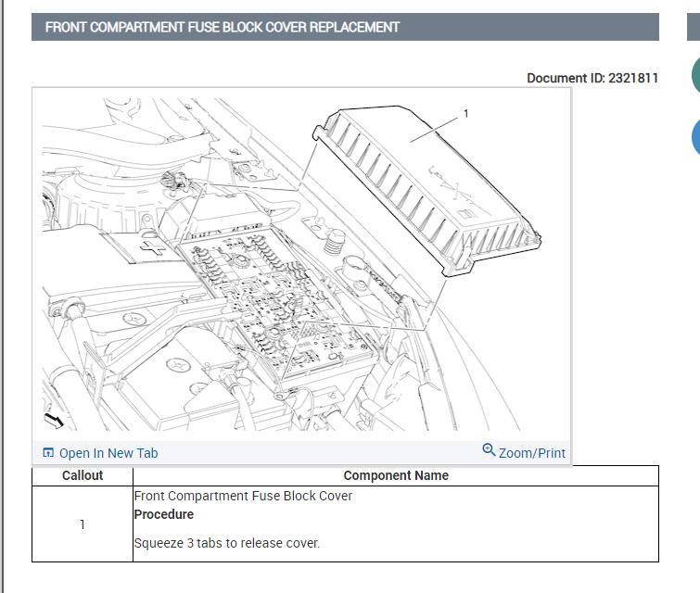
Task: Click the Front Compartment Fuse Block Cover Replacement header
Action: pyautogui.click(x=223, y=27)
